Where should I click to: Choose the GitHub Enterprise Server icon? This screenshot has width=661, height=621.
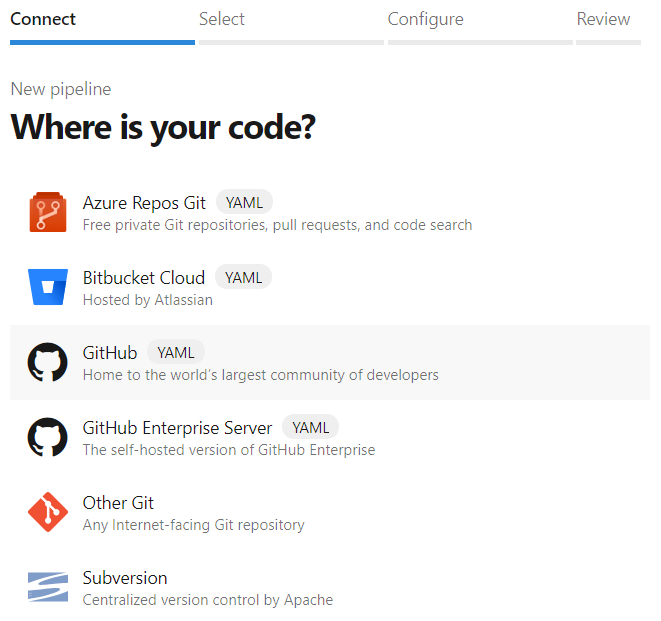click(x=47, y=438)
